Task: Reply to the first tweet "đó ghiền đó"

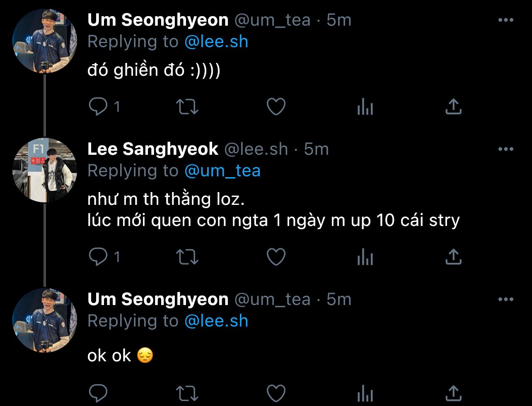Action: click(98, 107)
